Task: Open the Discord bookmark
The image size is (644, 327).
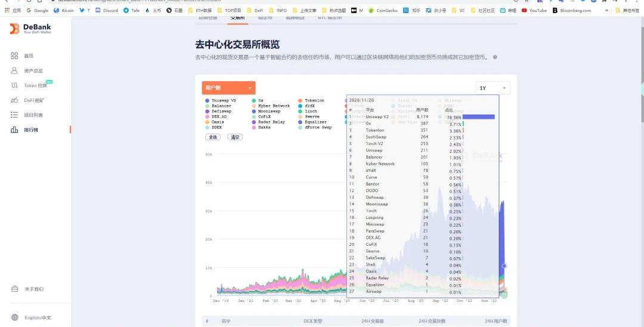Action: [107, 10]
